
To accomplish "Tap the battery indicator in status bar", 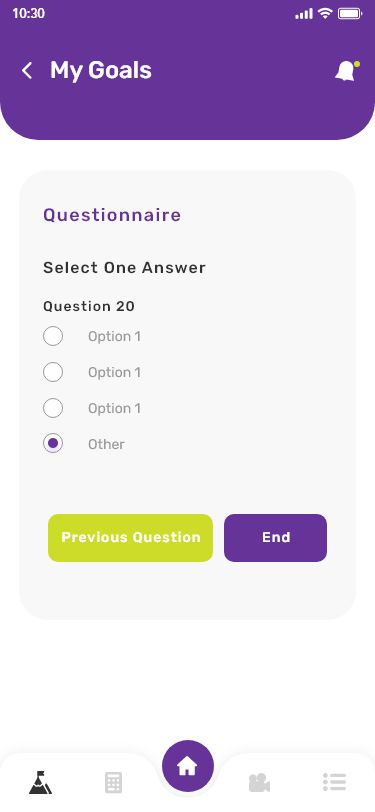I will coord(350,14).
